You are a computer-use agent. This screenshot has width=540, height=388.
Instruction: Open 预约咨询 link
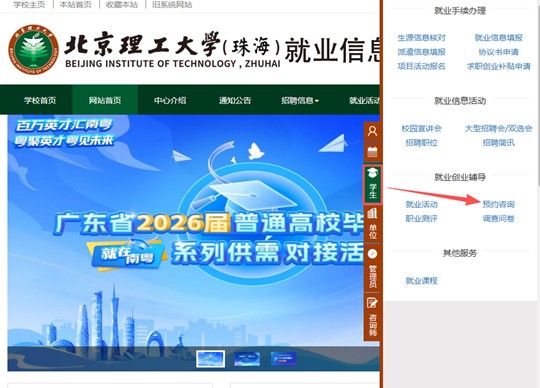498,204
